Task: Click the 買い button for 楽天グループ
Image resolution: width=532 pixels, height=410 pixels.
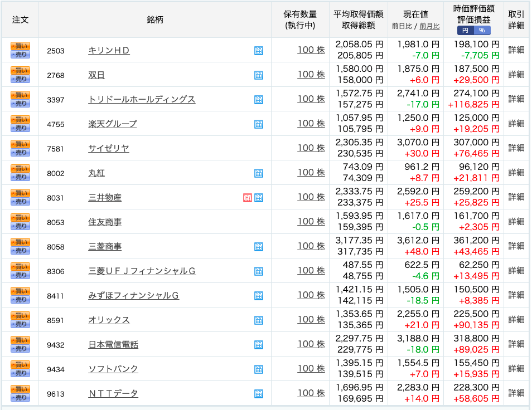Action: (21, 119)
